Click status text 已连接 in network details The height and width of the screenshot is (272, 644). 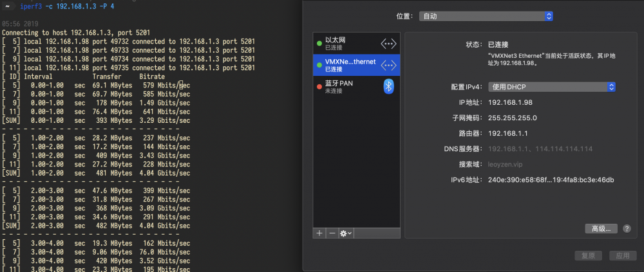click(498, 45)
